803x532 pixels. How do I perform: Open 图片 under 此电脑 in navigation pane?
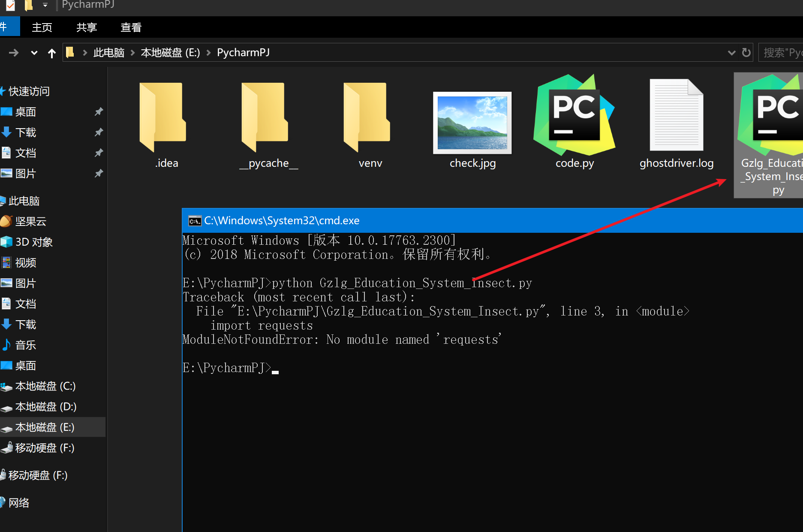tap(26, 283)
